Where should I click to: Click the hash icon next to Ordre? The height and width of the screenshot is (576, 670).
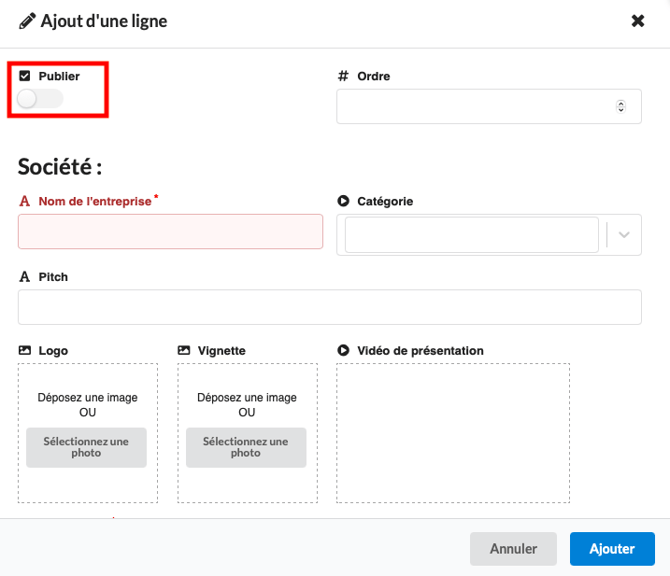[343, 76]
